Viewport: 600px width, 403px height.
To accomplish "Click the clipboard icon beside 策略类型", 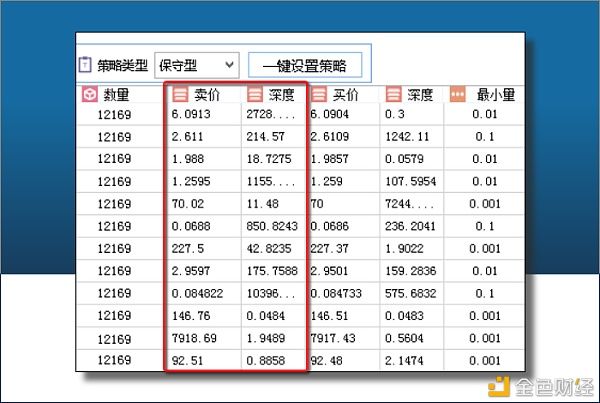I will pos(85,64).
